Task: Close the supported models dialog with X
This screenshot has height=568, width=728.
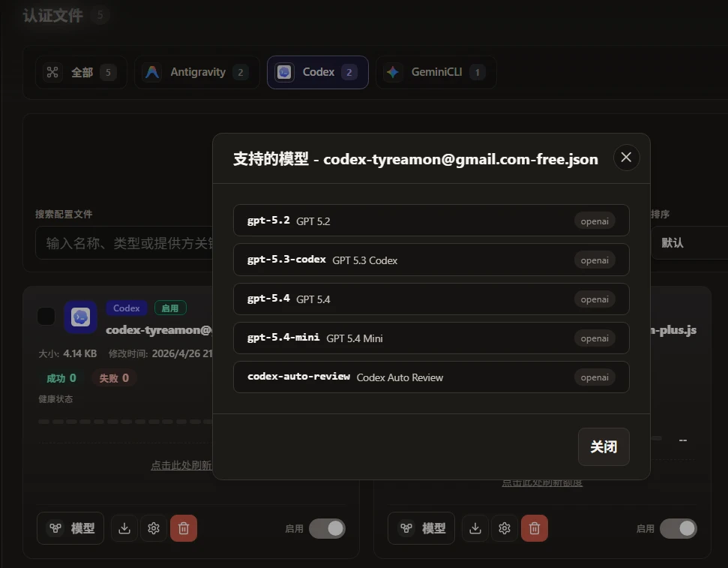Action: 626,158
